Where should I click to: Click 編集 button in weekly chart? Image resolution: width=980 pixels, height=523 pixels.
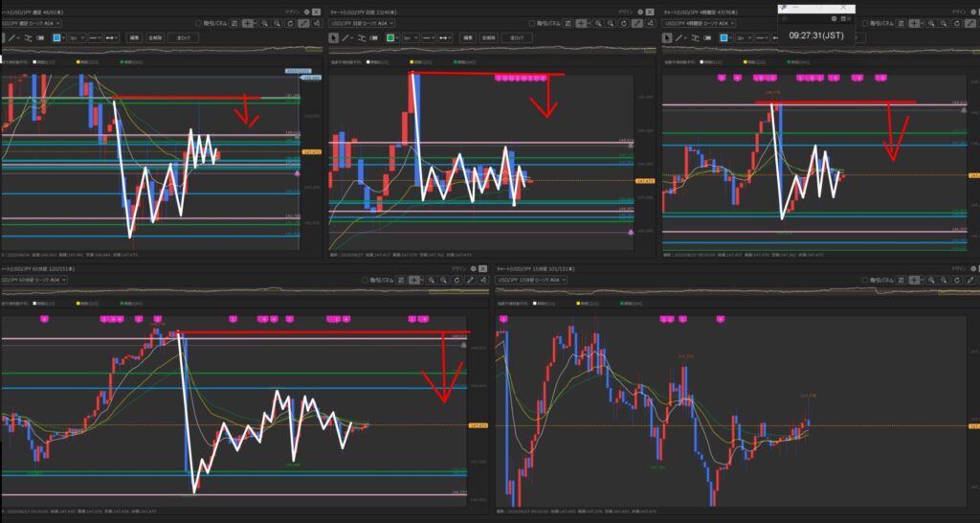[134, 37]
